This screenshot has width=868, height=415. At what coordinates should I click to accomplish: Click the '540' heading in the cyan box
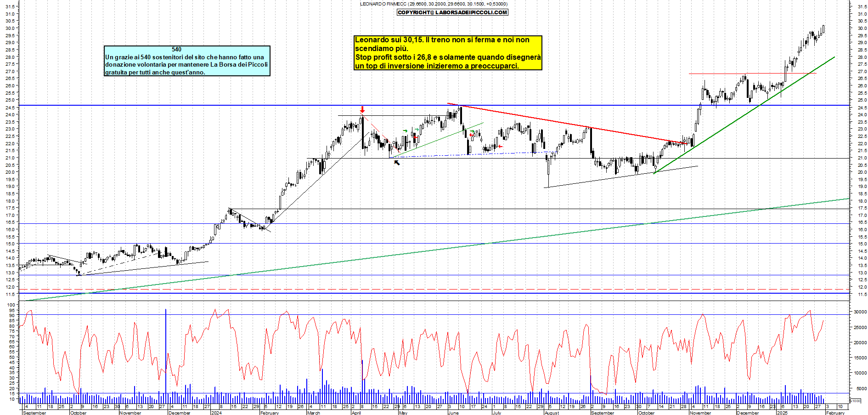pyautogui.click(x=176, y=50)
